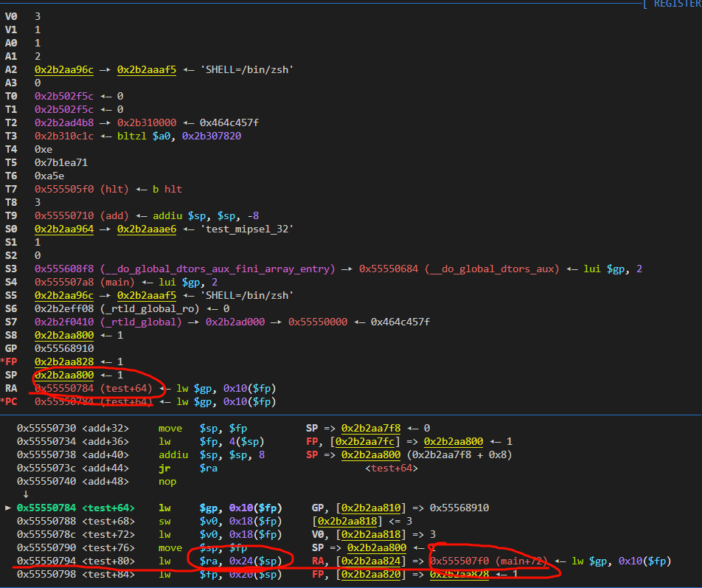Click the addiu instruction at <add+40>

tap(212, 454)
